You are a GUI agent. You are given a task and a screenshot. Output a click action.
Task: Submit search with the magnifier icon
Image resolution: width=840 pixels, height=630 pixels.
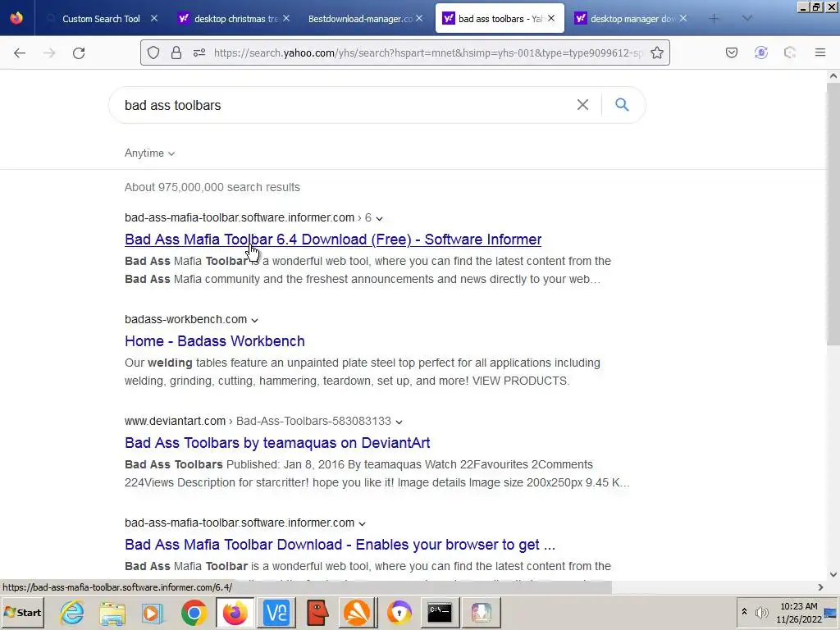pyautogui.click(x=622, y=104)
